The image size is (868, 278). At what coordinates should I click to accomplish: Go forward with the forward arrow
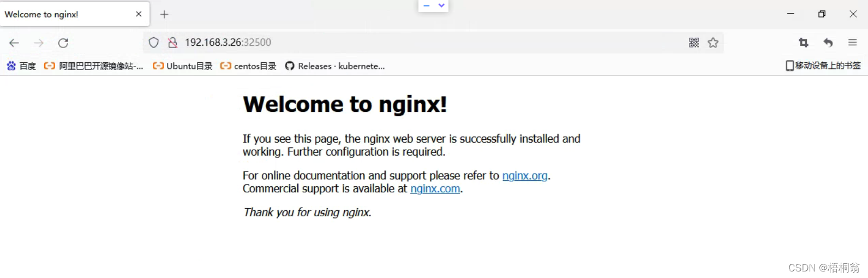tap(39, 43)
